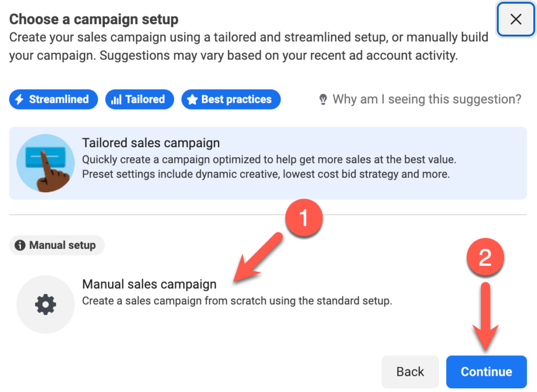This screenshot has width=537, height=392.
Task: Choose the Manual sales campaign title
Action: point(149,285)
